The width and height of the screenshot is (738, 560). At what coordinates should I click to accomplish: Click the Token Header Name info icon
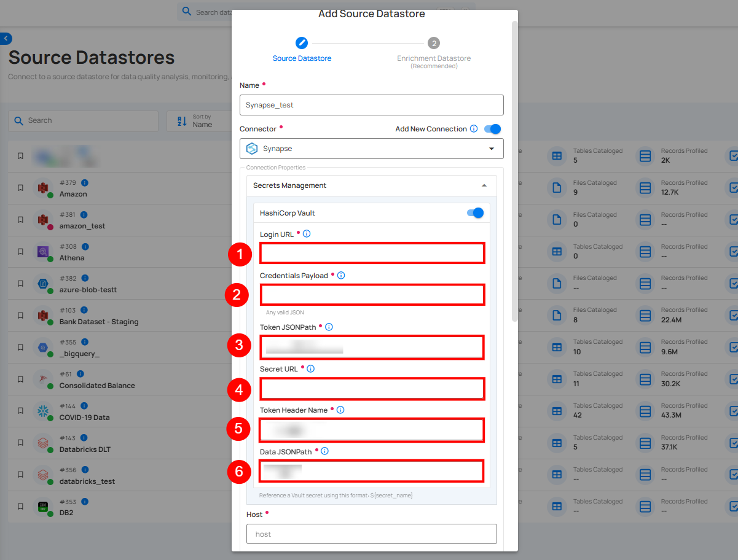click(x=340, y=410)
